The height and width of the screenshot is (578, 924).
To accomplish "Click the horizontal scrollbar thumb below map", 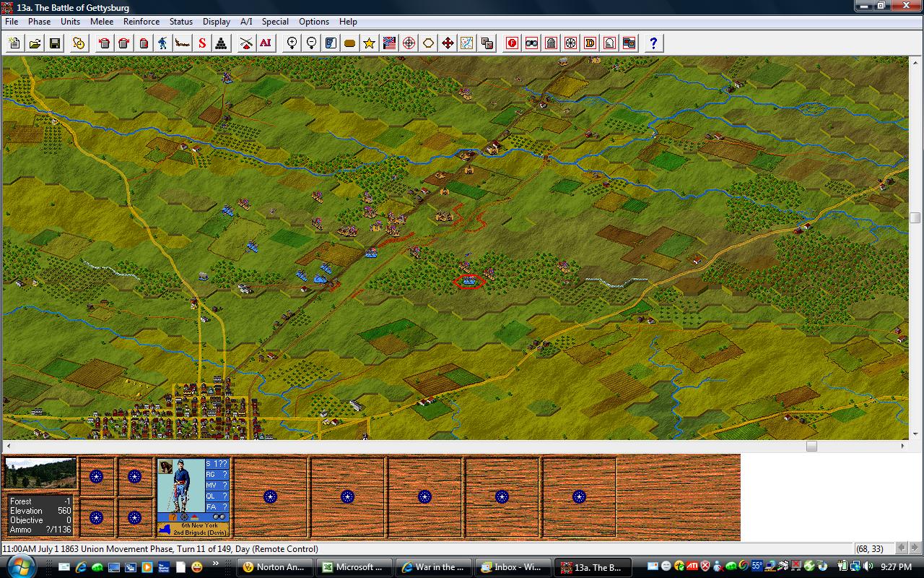I will tap(811, 446).
